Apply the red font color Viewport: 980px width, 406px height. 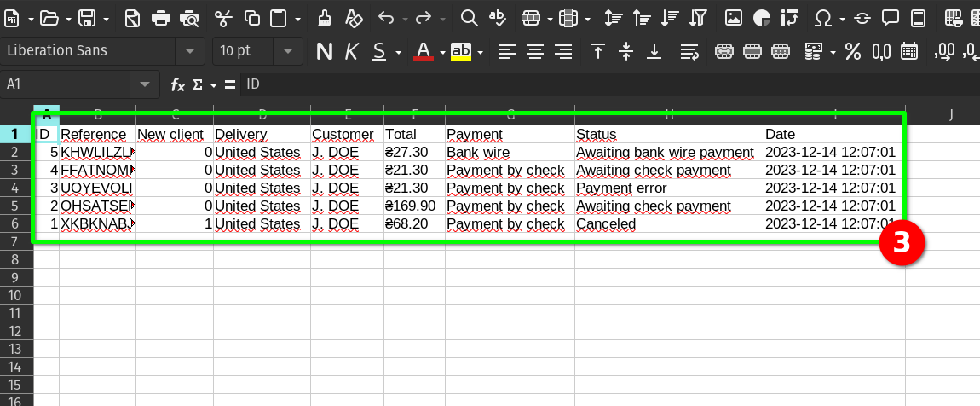[x=424, y=51]
